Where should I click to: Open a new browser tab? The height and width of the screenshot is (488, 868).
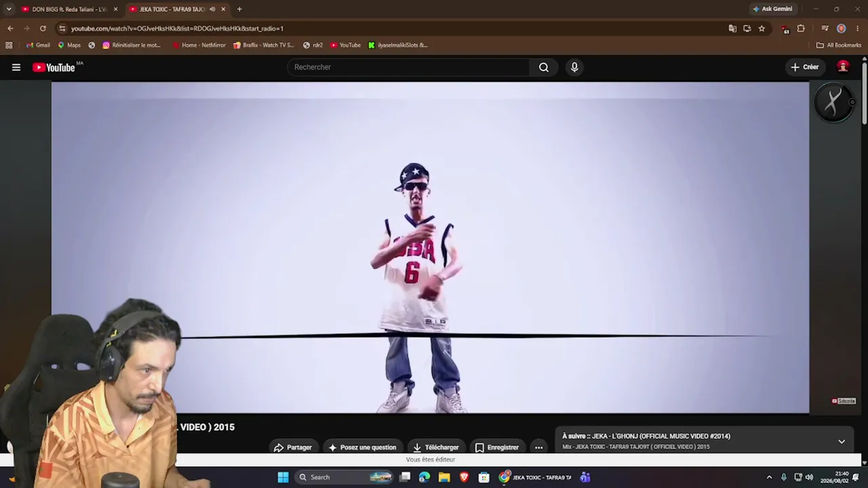[x=239, y=9]
